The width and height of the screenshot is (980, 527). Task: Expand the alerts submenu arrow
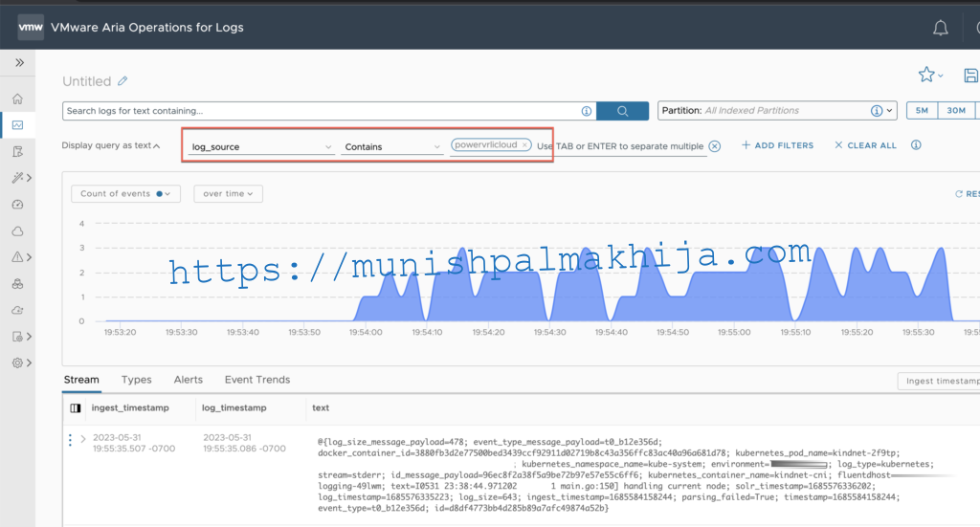[x=29, y=256]
